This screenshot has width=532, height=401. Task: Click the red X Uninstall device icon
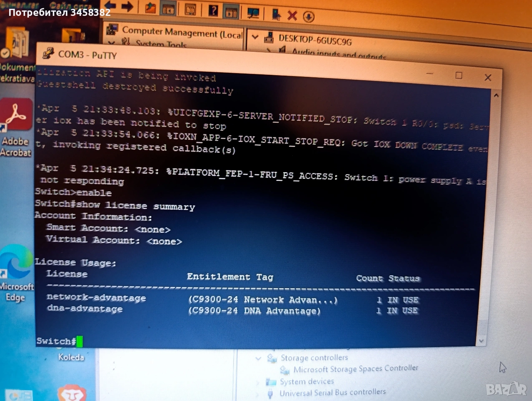click(292, 16)
